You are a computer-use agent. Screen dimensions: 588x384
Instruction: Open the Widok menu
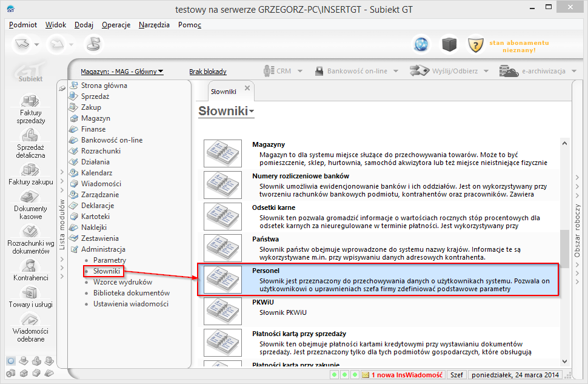[x=56, y=25]
